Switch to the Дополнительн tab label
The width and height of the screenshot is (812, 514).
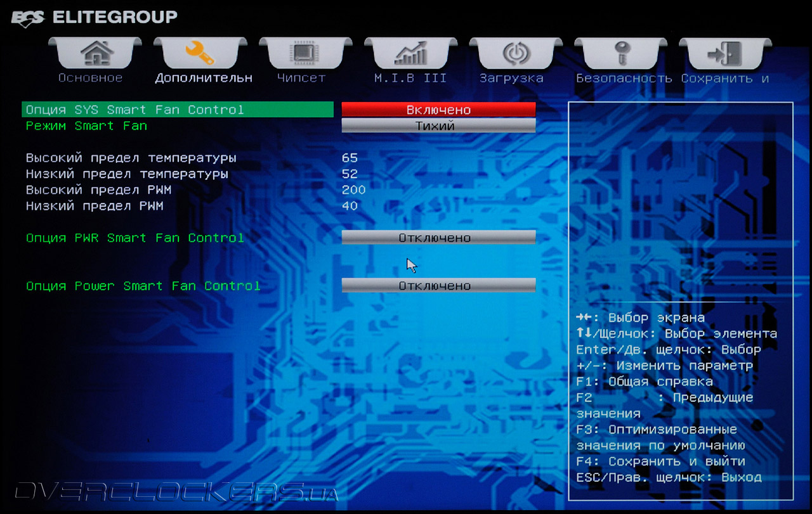coord(204,78)
